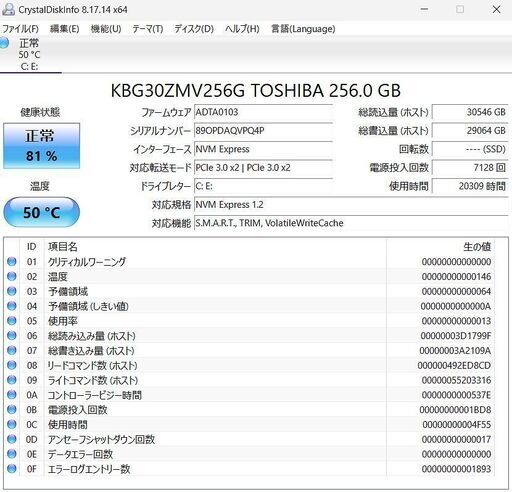Open the 言語(Language) menu
512x492 pixels.
(303, 29)
